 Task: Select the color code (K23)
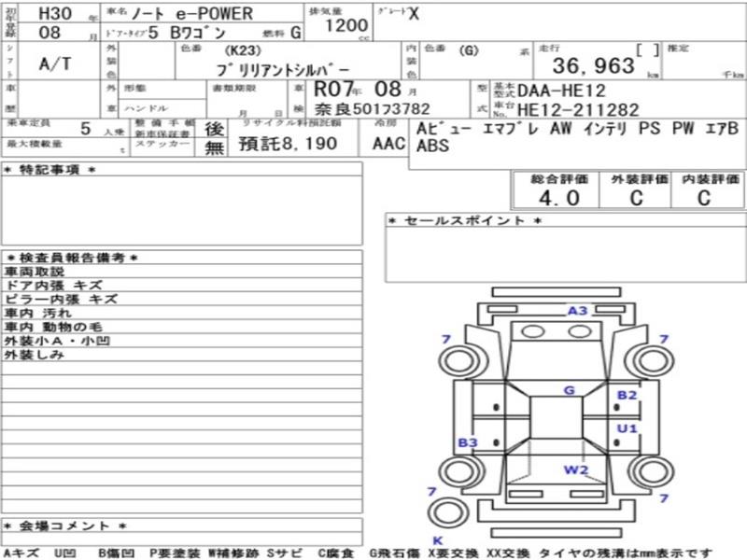pos(243,50)
